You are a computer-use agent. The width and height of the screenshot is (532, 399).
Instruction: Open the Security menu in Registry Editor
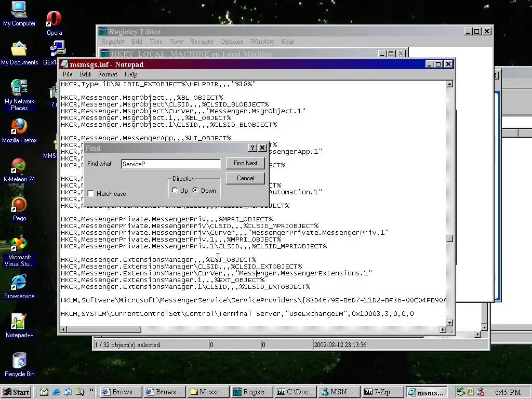(202, 42)
